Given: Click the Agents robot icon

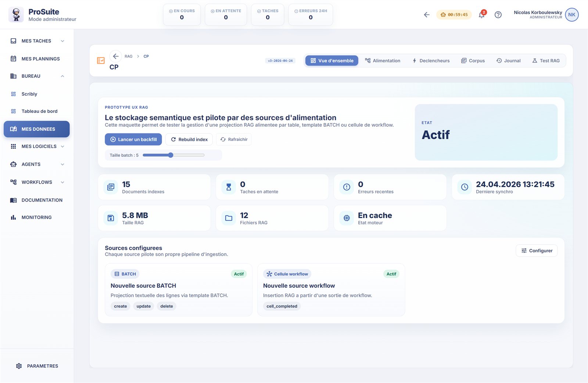Looking at the screenshot, I should 14,164.
